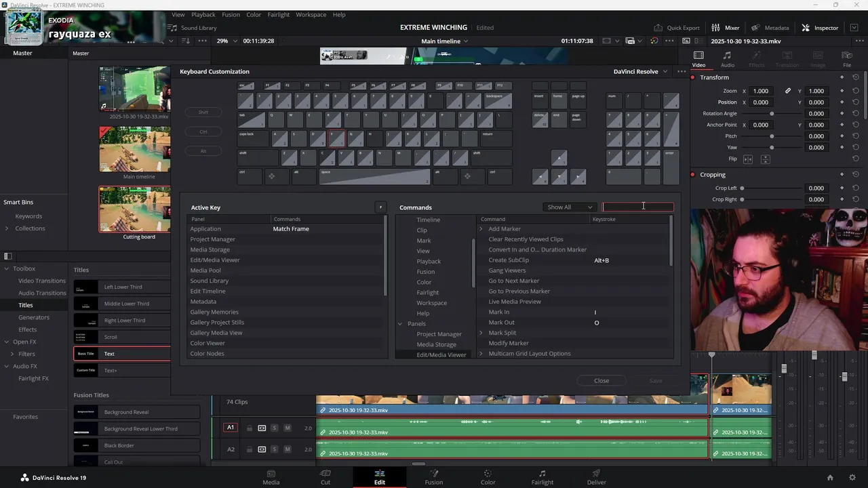868x488 pixels.
Task: Switch to the Fusion page
Action: pos(434,477)
